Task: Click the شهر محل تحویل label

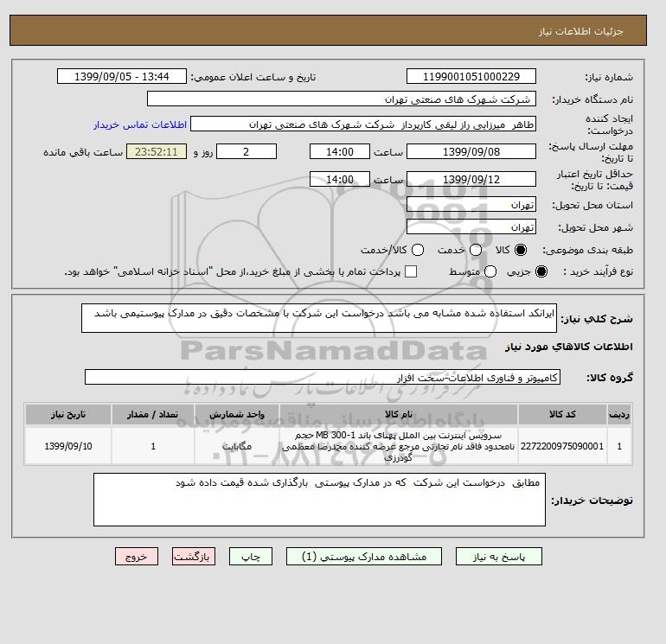Action: (595, 227)
